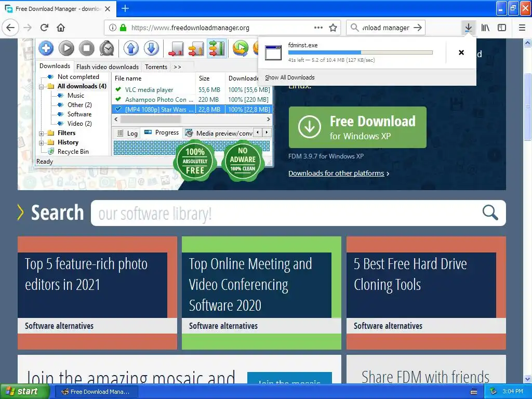Click the heavy traffic mode icon
The image size is (532, 399).
217,48
